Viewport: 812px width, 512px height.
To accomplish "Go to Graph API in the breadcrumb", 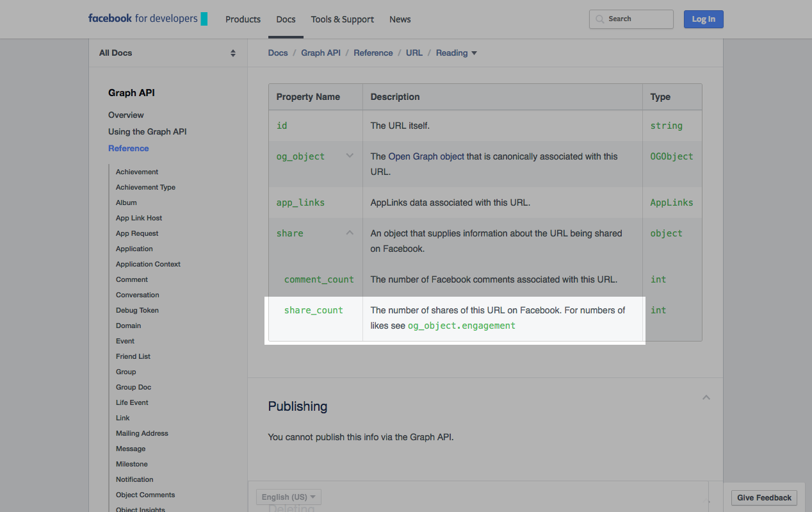I will (x=321, y=53).
